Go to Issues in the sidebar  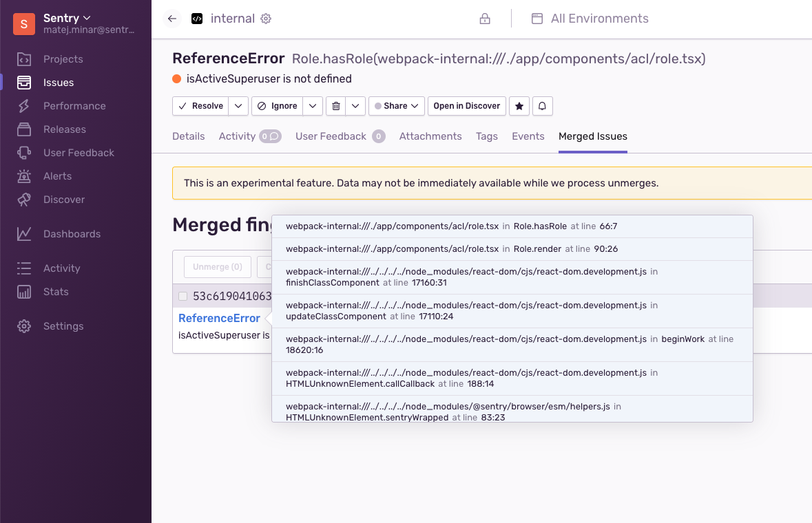pyautogui.click(x=58, y=83)
